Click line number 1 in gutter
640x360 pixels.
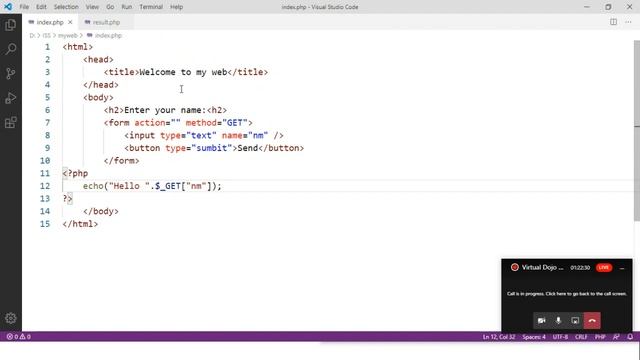point(47,47)
